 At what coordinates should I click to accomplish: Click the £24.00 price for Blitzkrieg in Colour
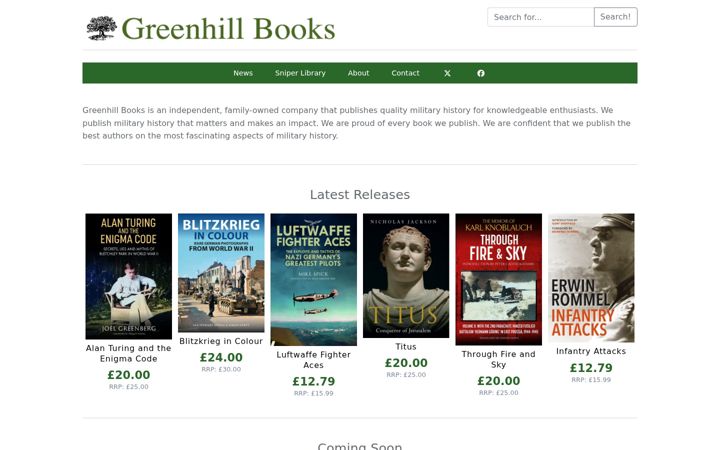point(221,357)
